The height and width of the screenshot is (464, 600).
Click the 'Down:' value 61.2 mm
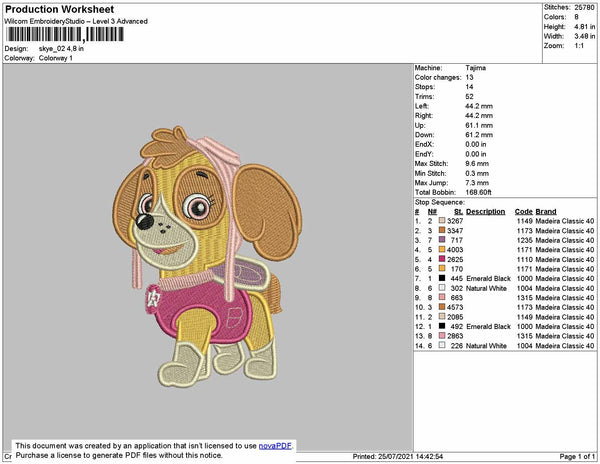point(479,135)
